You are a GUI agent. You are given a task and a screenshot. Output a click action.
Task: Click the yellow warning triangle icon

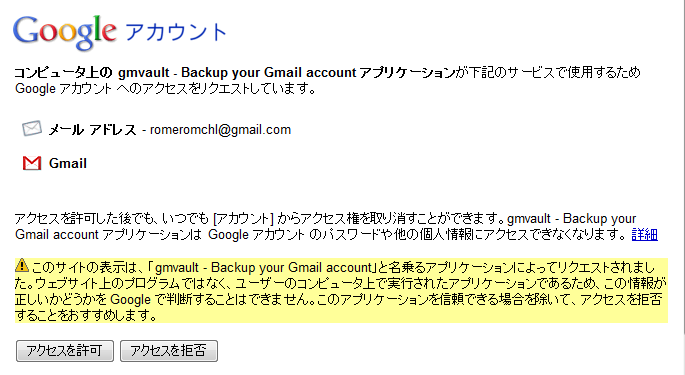(x=21, y=265)
